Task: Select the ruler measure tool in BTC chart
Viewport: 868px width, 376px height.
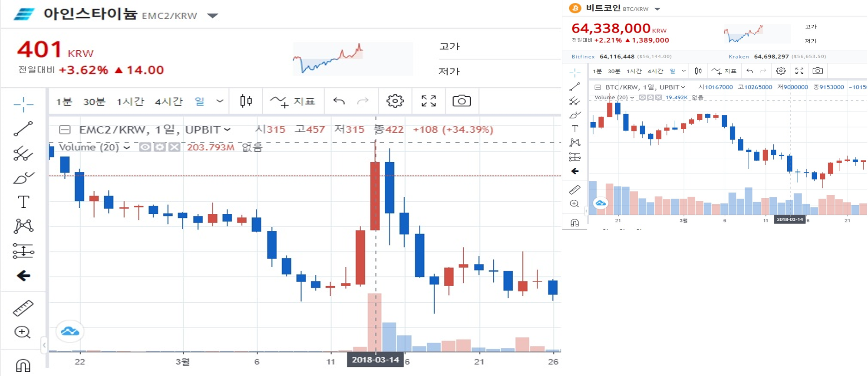Action: (575, 190)
